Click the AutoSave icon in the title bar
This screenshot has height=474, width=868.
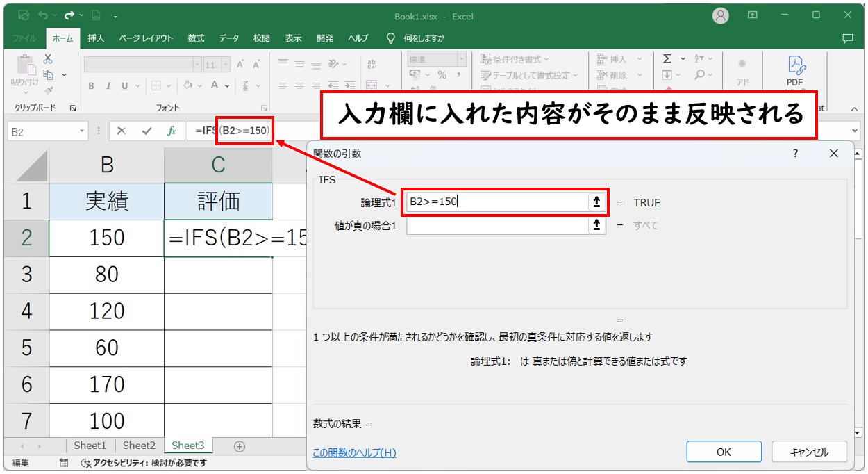pyautogui.click(x=24, y=15)
